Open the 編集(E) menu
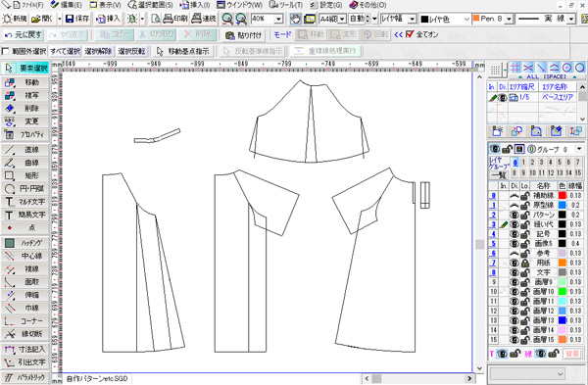Viewport: 588px width, 385px height. point(66,5)
